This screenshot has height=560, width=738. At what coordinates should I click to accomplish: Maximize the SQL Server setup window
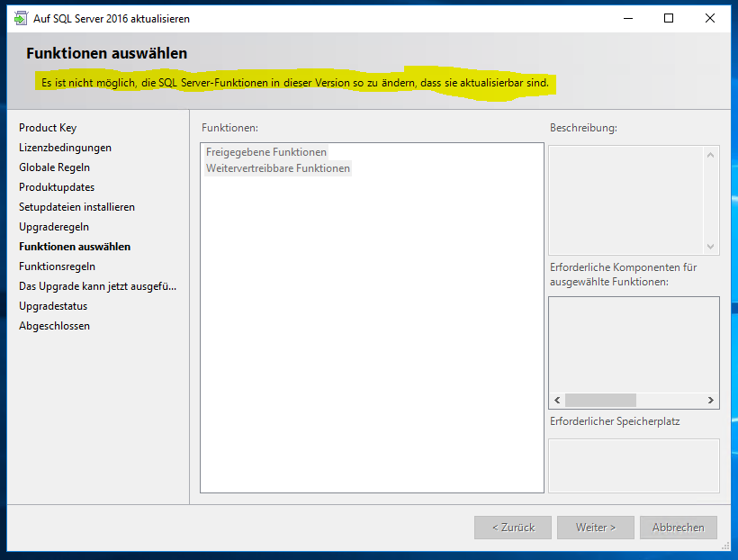[x=669, y=18]
